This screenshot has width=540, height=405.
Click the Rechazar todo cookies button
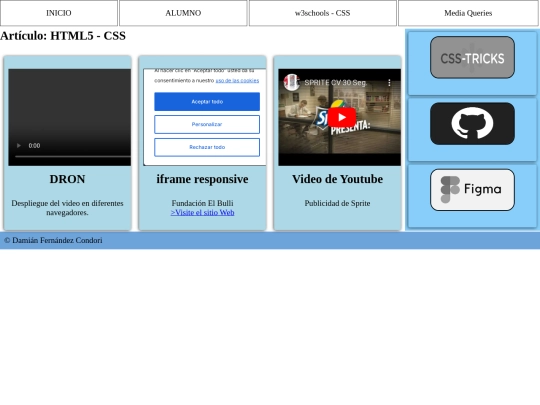(x=207, y=147)
